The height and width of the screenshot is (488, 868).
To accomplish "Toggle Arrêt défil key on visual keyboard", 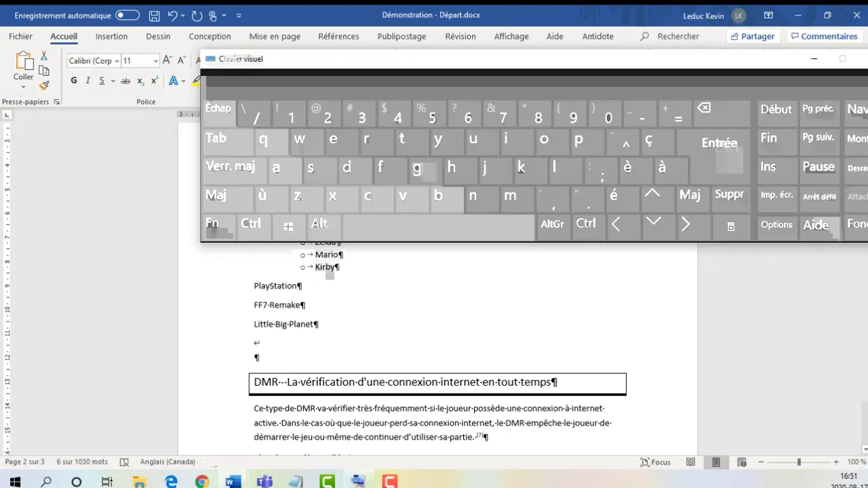I will point(819,197).
